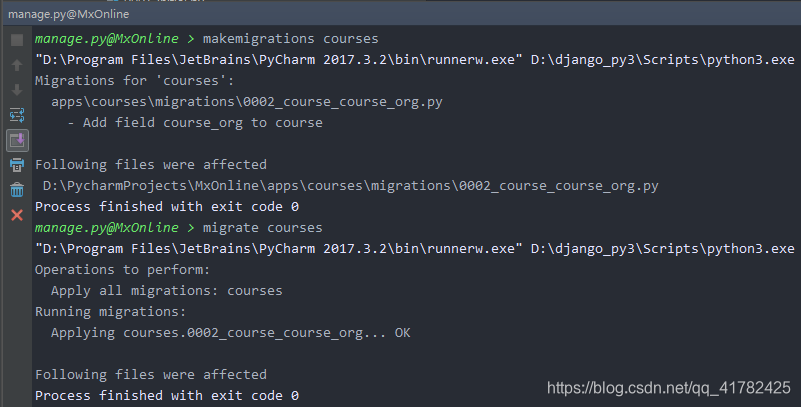The image size is (801, 407).
Task: Toggle the scroll to end icon
Action: pos(17,140)
